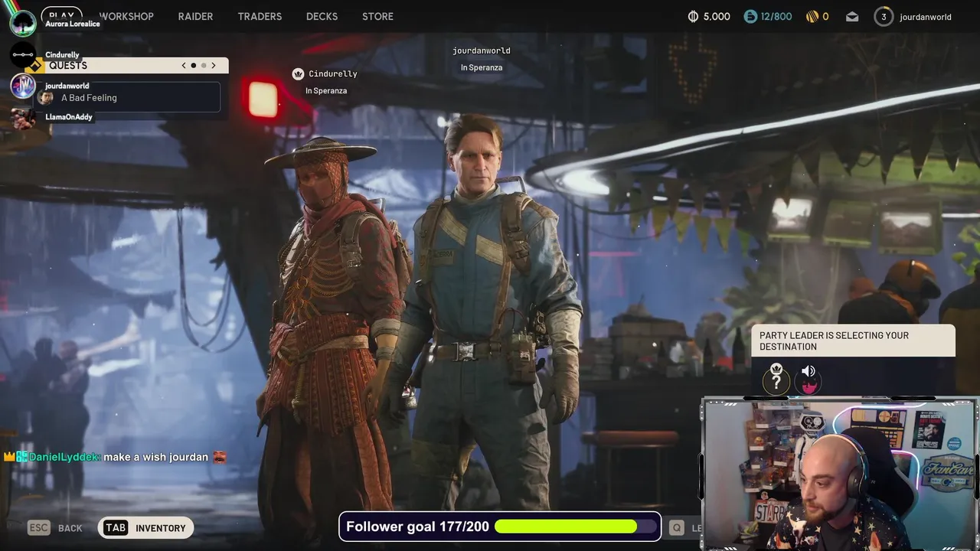Click the Q key prompt button
980x551 pixels.
point(676,528)
